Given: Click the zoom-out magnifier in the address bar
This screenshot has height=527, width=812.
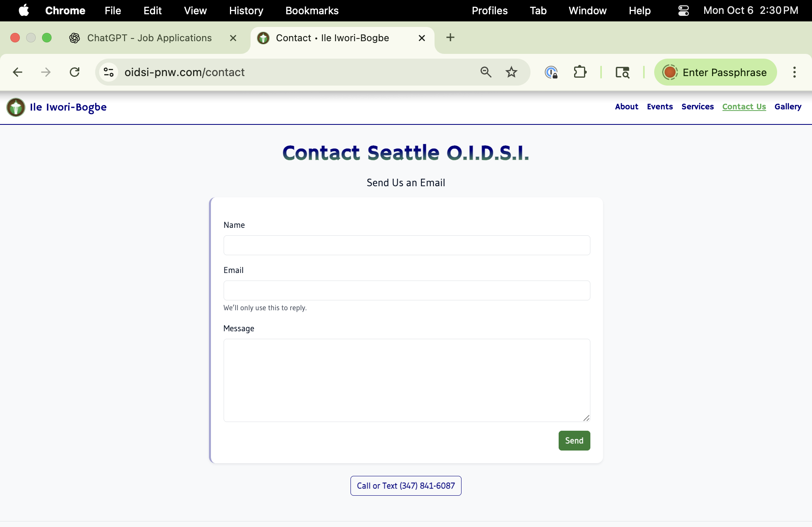Looking at the screenshot, I should pos(486,72).
